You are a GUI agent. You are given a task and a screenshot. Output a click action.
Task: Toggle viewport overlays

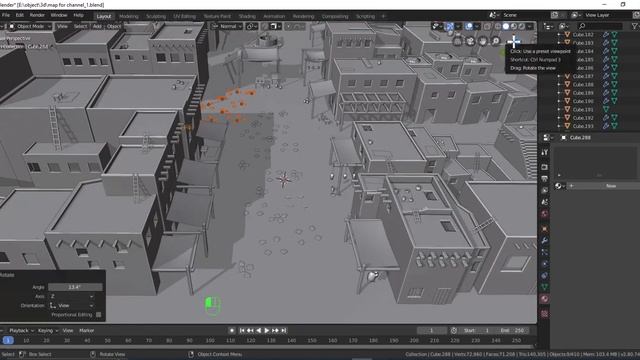coord(469,26)
